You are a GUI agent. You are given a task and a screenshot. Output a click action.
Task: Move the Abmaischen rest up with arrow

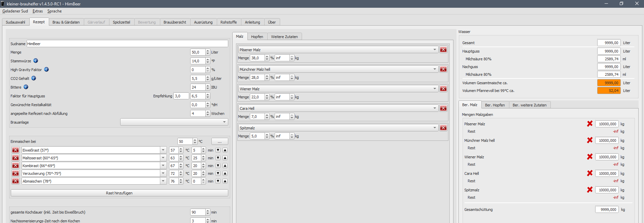225,181
